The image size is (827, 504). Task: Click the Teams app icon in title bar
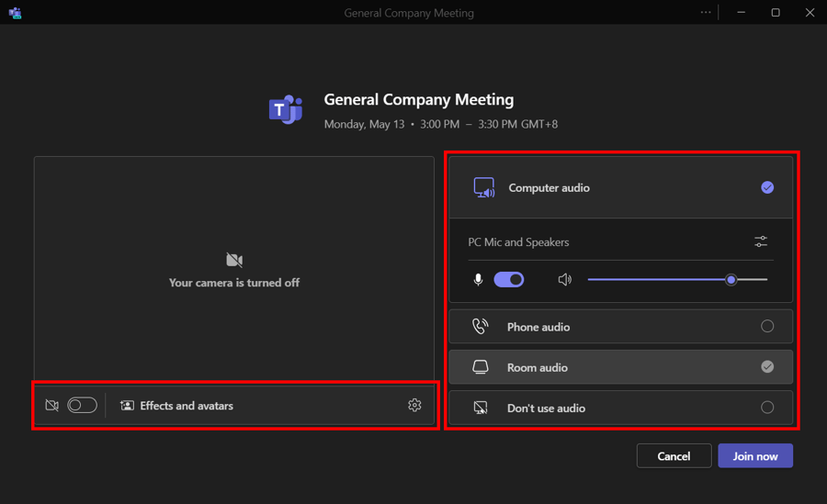tap(15, 13)
